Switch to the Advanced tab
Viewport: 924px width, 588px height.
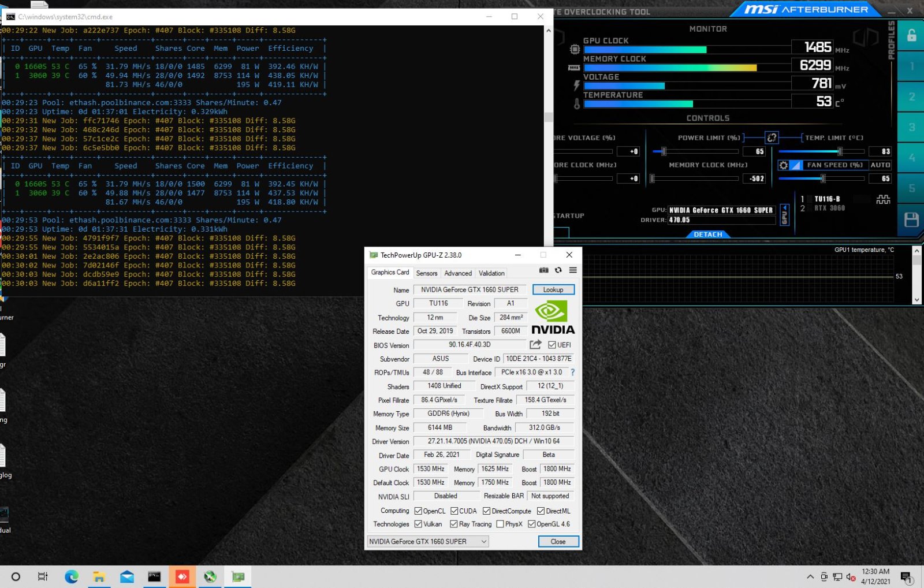[458, 273]
